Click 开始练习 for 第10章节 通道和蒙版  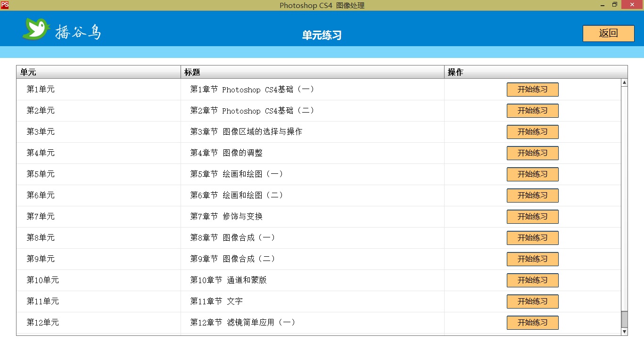[533, 280]
